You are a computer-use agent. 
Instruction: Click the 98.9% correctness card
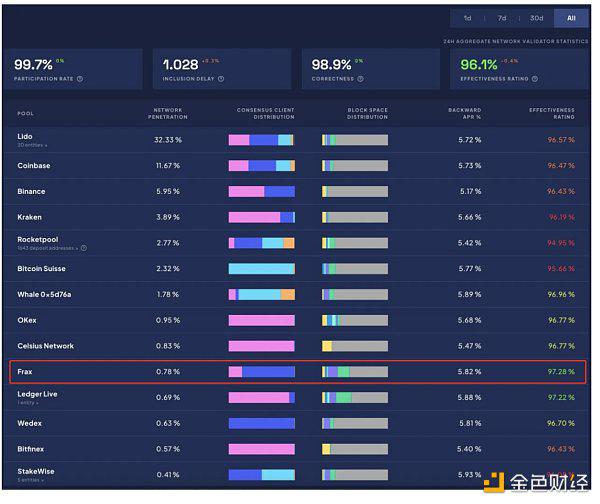coord(370,69)
